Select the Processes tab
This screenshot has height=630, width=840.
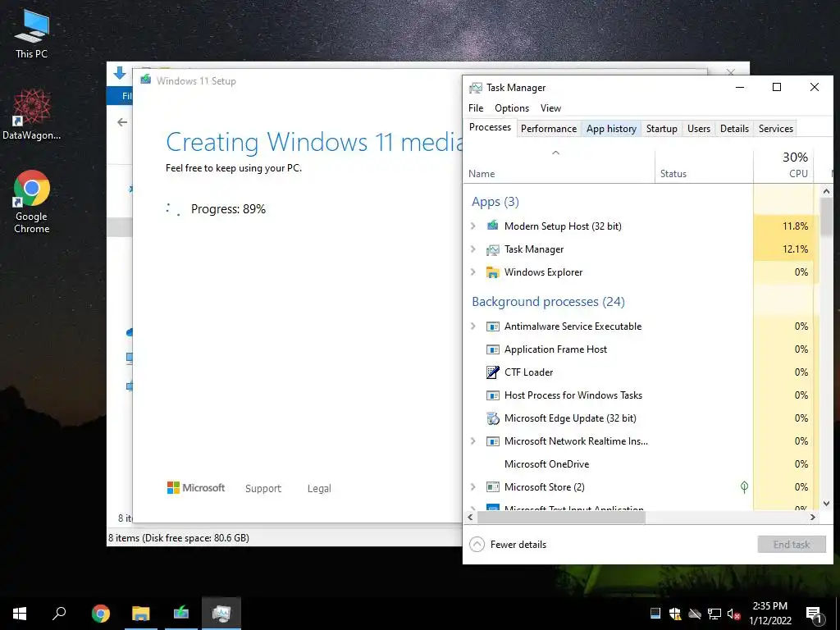(x=490, y=127)
